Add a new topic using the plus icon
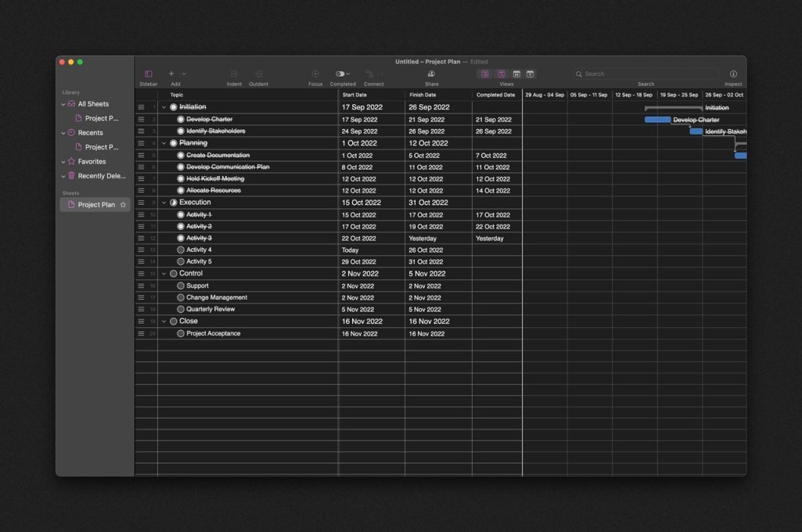This screenshot has height=532, width=802. coord(170,73)
